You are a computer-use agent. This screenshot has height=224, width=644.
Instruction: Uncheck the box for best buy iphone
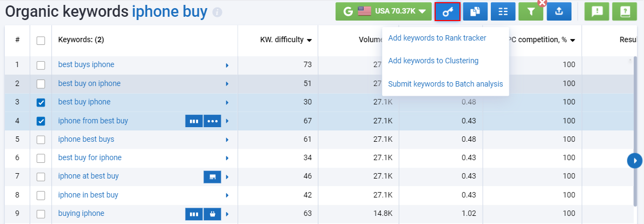tap(41, 103)
